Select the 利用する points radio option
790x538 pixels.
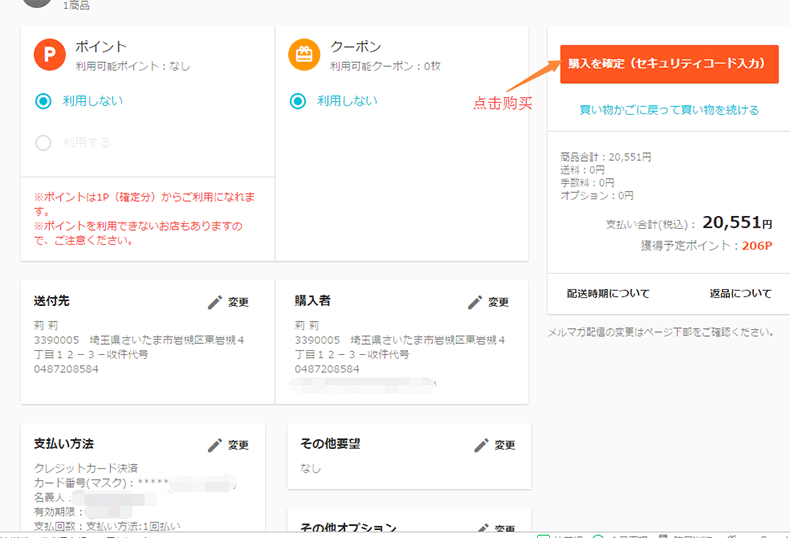43,143
